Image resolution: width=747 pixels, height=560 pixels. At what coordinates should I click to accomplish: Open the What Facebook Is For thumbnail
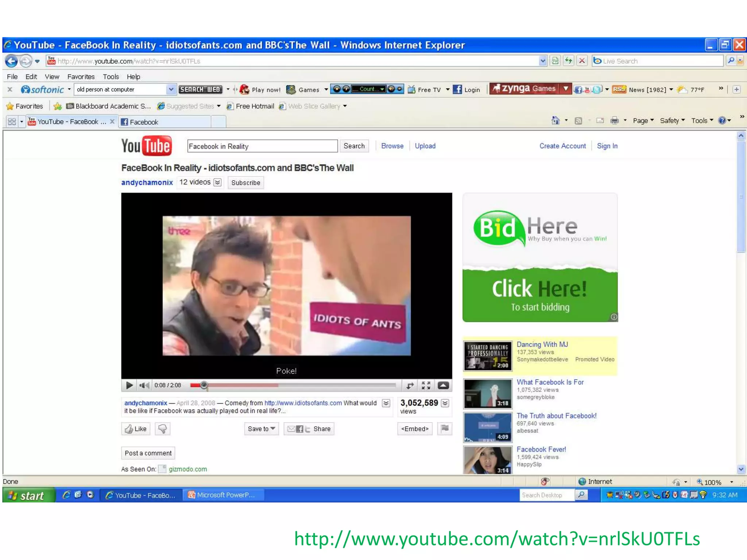[488, 393]
